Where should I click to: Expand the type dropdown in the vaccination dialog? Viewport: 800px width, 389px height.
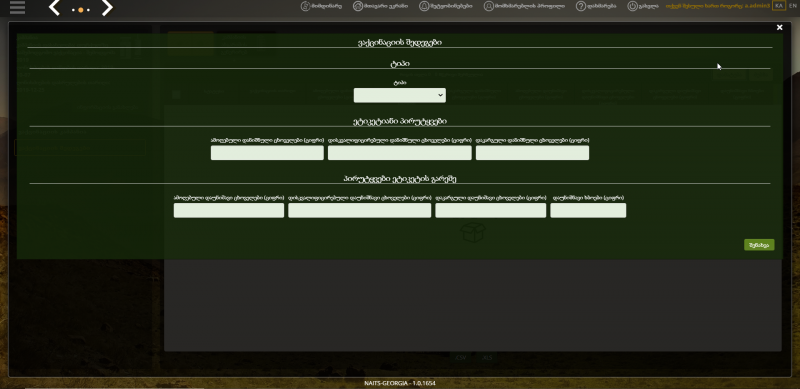pyautogui.click(x=399, y=95)
